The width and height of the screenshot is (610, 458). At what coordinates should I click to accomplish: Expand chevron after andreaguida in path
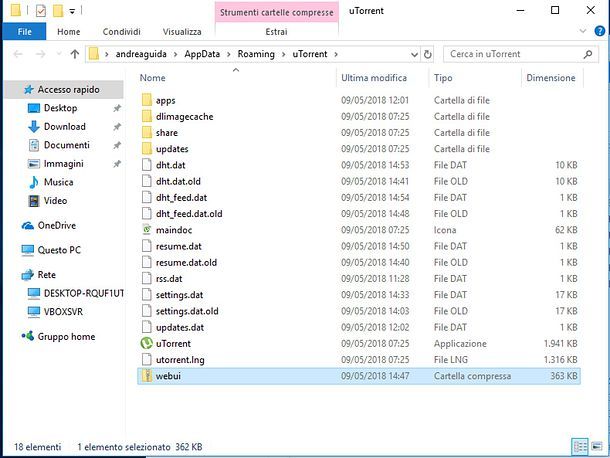pos(175,54)
